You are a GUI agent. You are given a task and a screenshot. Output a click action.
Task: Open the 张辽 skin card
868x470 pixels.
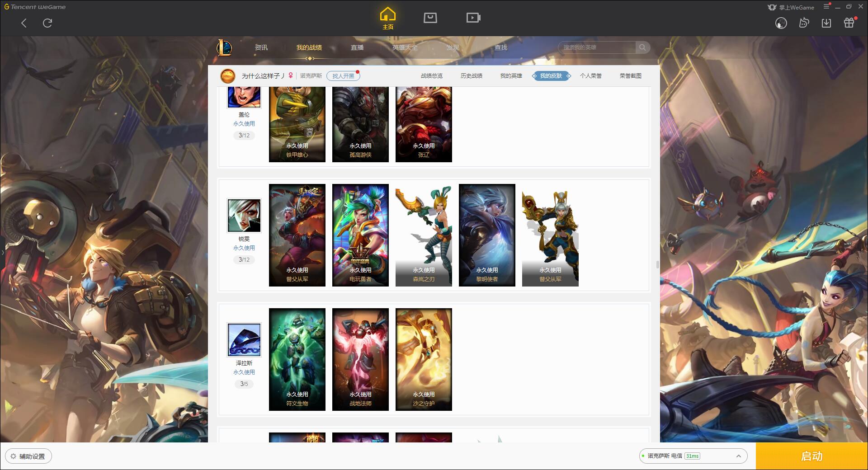tap(424, 124)
